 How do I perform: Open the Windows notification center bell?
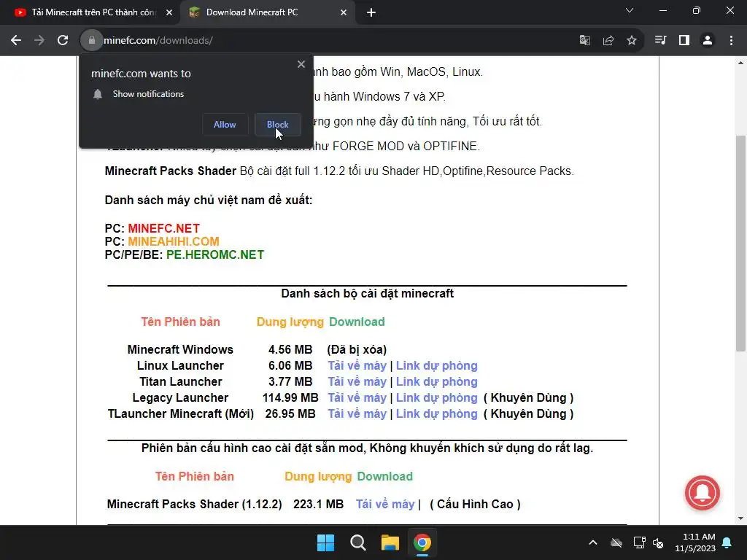pos(727,542)
